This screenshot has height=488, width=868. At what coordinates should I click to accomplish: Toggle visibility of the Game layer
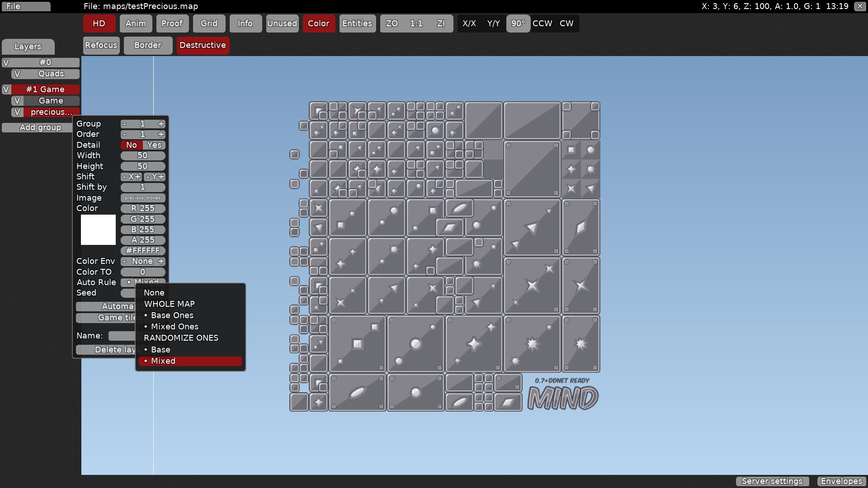[17, 100]
